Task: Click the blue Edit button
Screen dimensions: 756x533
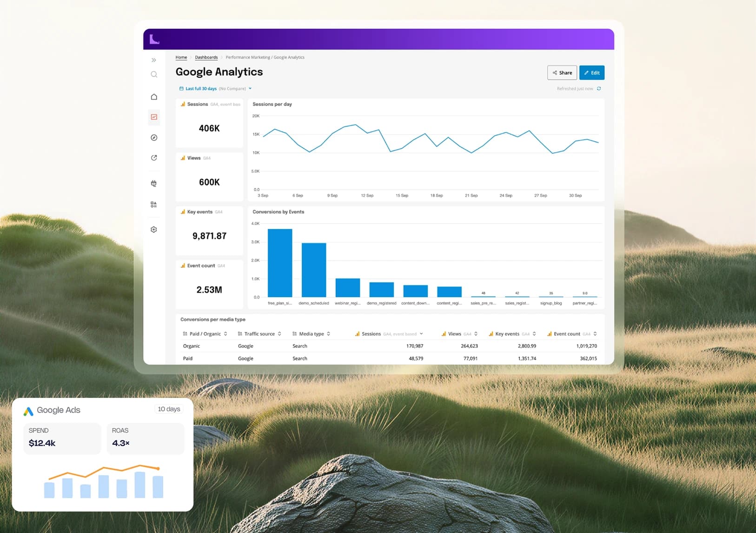Action: tap(592, 73)
